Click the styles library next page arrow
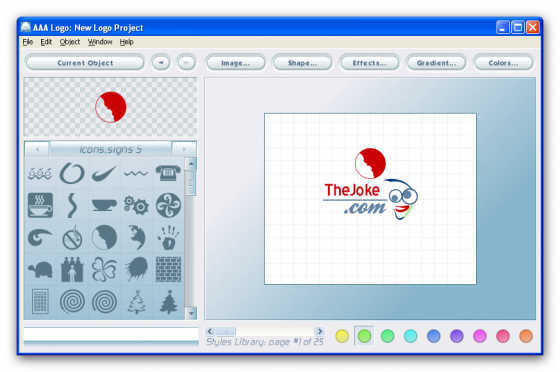Screen dimensions: 560x372 coord(320,331)
